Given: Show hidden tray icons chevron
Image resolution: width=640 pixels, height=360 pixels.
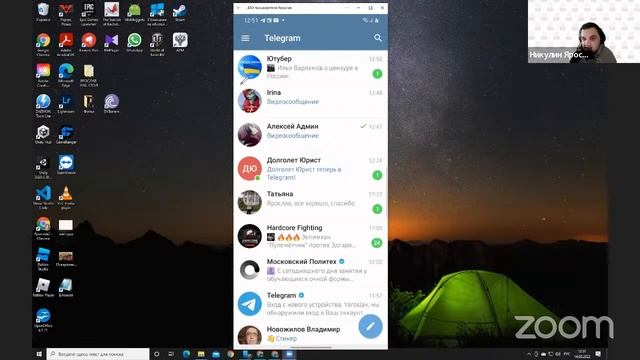Looking at the screenshot, I should pyautogui.click(x=529, y=354).
